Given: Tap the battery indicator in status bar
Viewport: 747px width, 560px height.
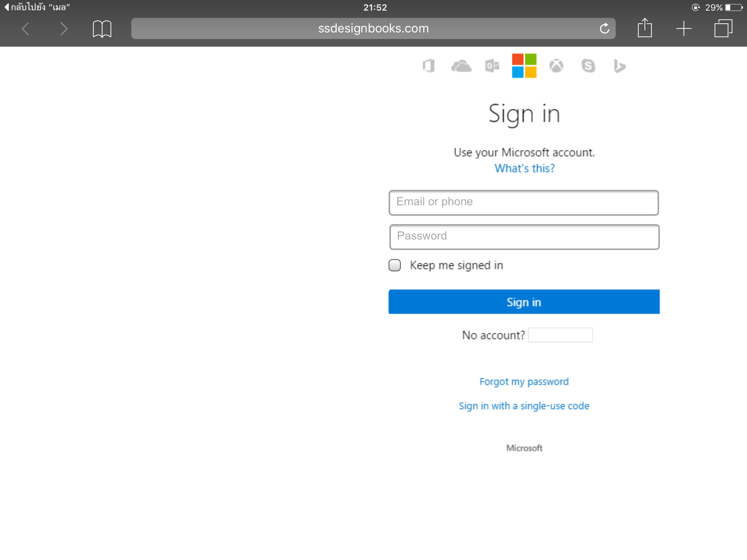Looking at the screenshot, I should pos(734,7).
